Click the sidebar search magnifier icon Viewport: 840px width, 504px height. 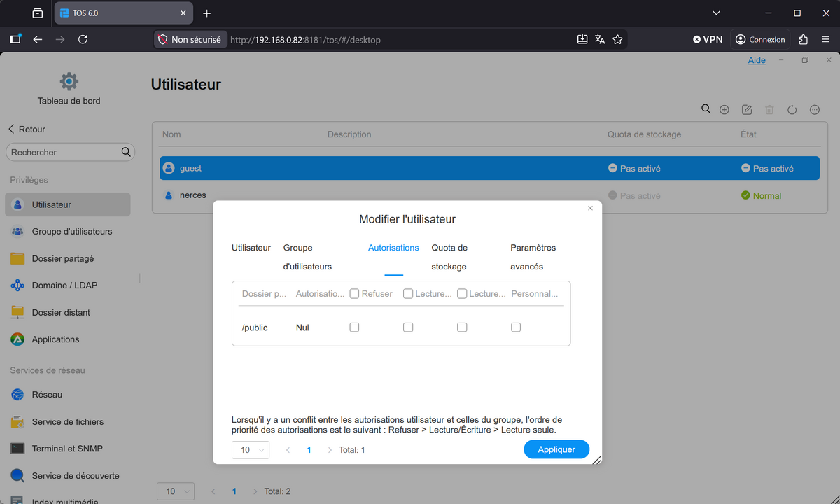coord(126,152)
